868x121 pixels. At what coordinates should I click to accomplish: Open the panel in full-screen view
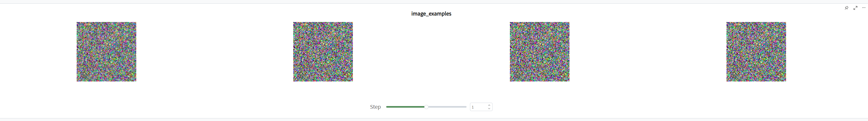[855, 8]
